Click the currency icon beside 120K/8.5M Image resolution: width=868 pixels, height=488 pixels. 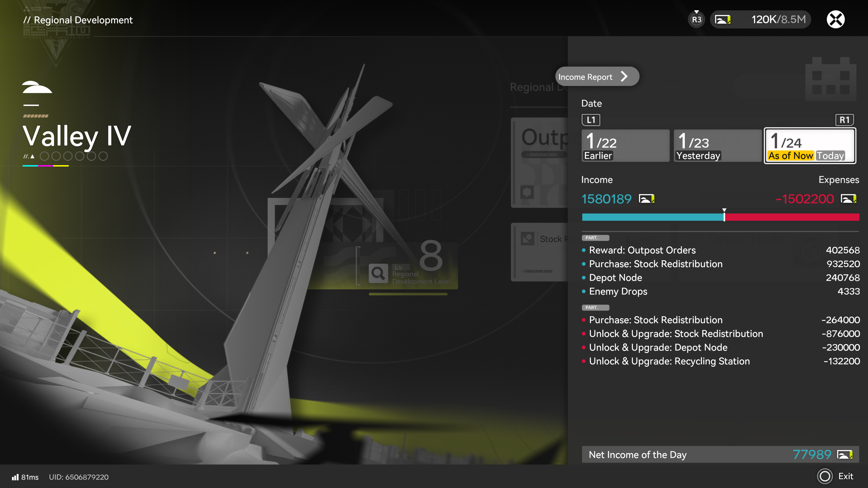pos(722,19)
